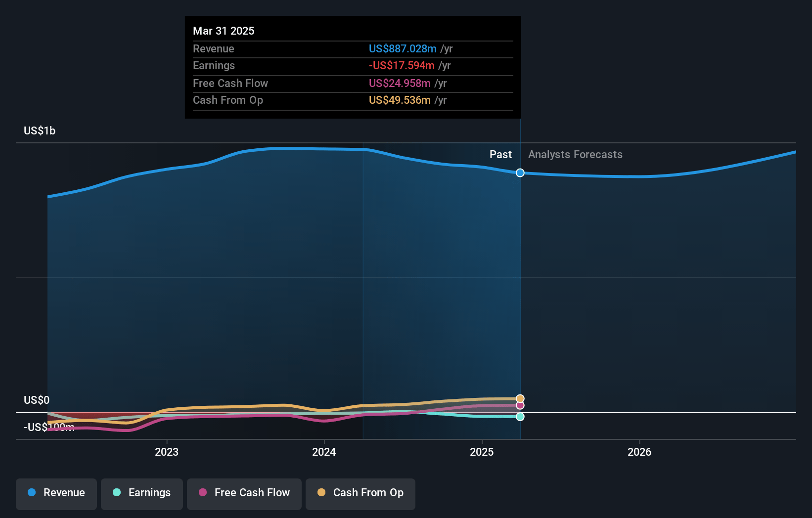Click the Cash From Op label in the tooltip

pos(228,100)
